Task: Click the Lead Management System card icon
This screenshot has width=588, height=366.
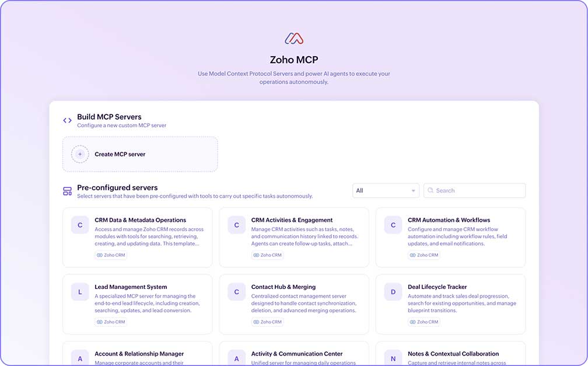Action: click(80, 291)
